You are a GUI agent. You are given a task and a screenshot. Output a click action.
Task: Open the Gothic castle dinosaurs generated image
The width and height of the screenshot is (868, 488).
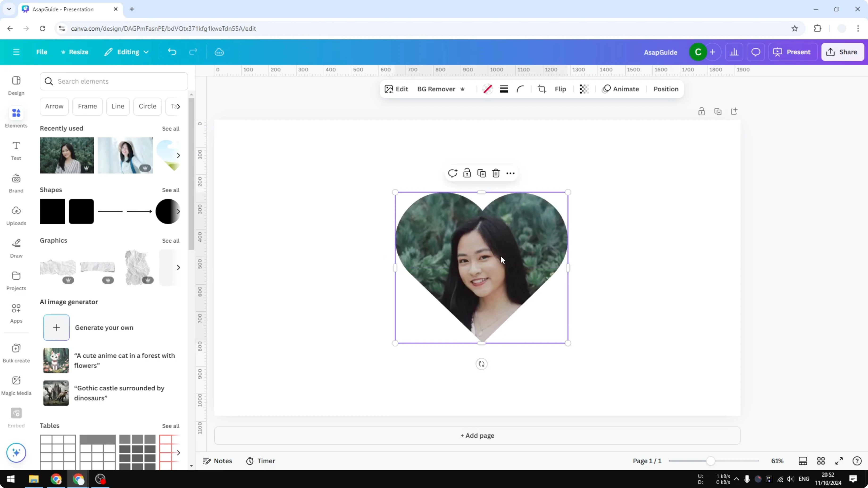[x=56, y=393]
